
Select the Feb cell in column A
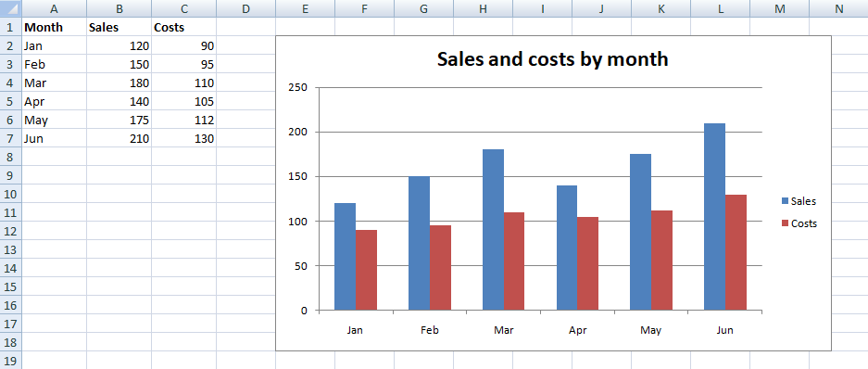[x=55, y=64]
